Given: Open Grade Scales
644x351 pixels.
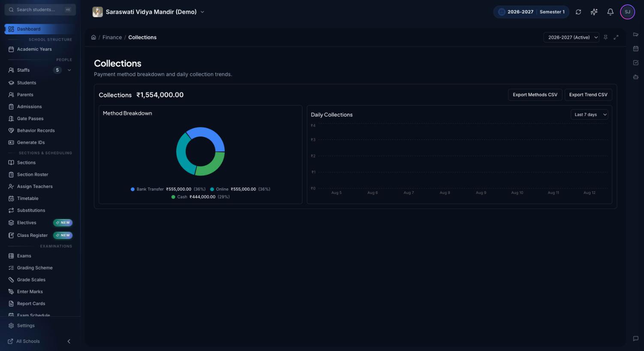Looking at the screenshot, I should 40,280.
